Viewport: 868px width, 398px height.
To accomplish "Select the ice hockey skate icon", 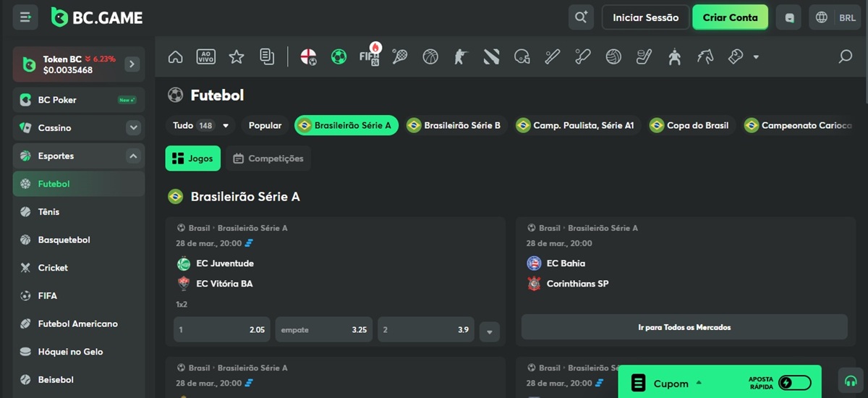I will (x=644, y=56).
